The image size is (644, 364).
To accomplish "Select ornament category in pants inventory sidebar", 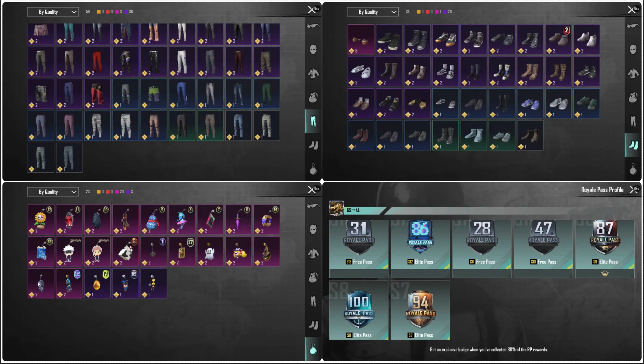I will tap(313, 169).
